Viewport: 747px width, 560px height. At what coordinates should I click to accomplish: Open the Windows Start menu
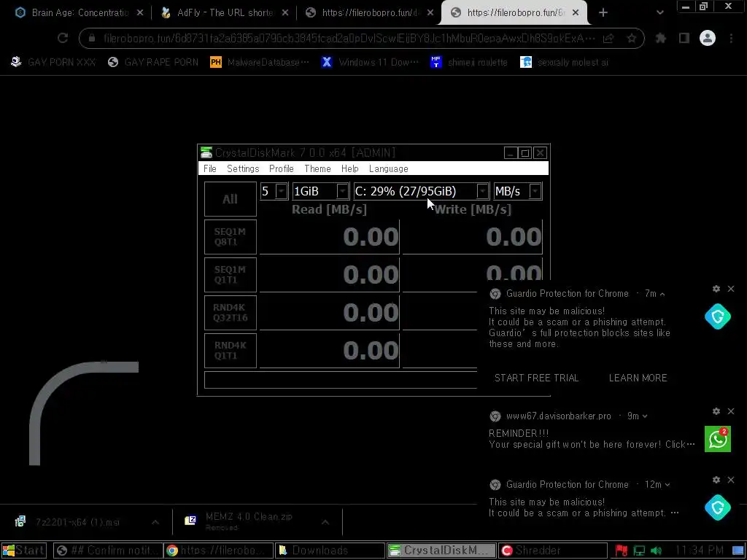pos(24,551)
